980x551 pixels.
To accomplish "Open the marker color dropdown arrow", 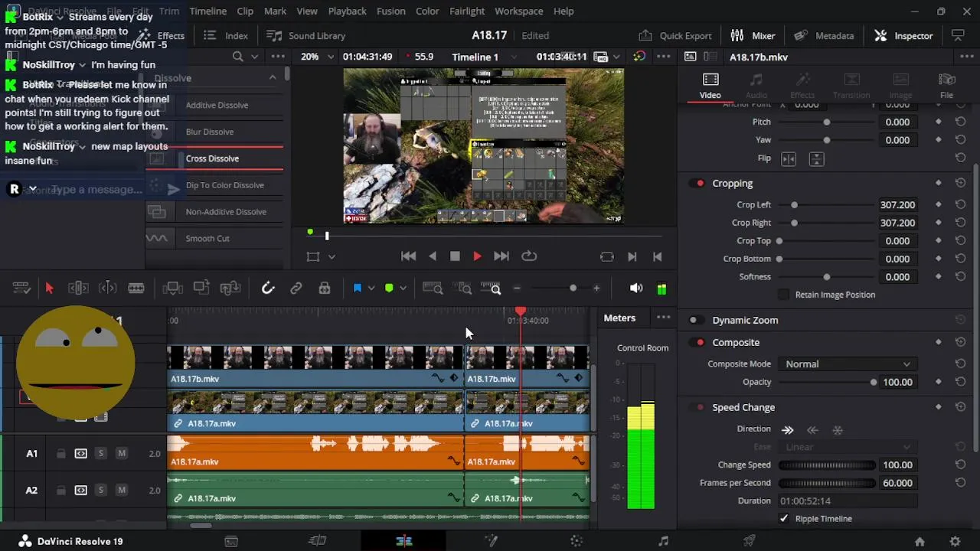I will 403,289.
